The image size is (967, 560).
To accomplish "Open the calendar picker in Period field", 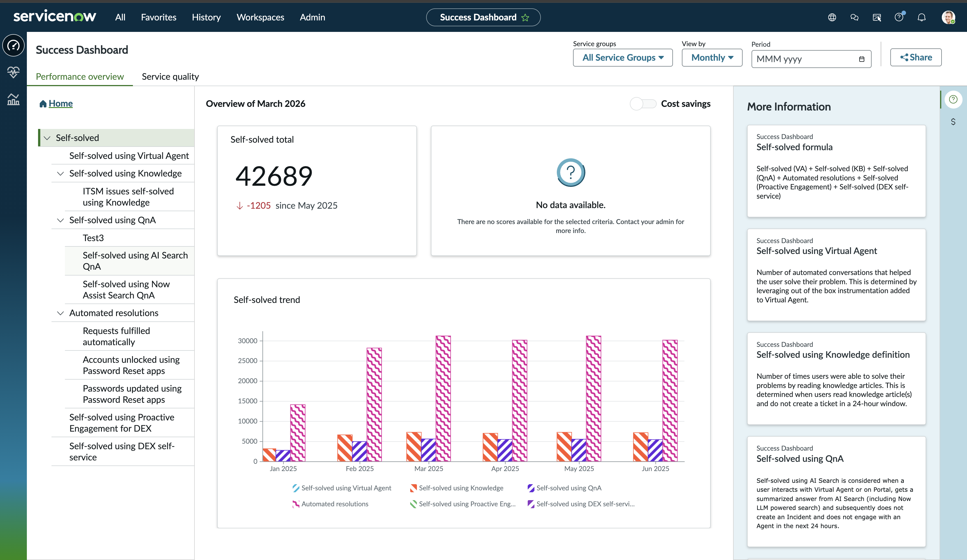I will pyautogui.click(x=862, y=59).
